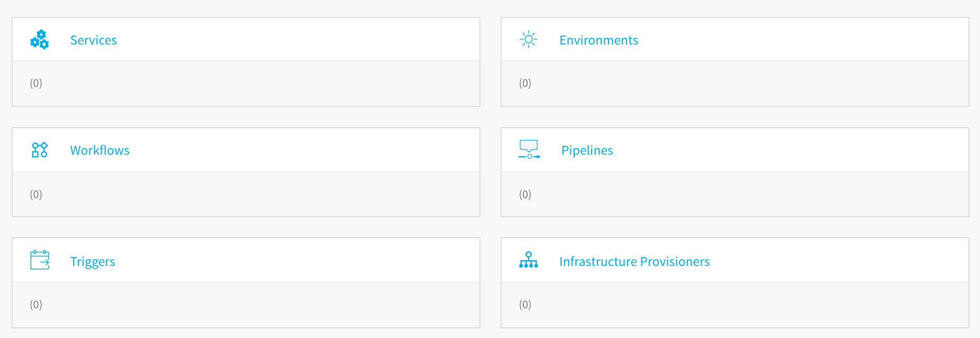Click the Triggers calendar icon
The image size is (980, 338).
point(40,260)
